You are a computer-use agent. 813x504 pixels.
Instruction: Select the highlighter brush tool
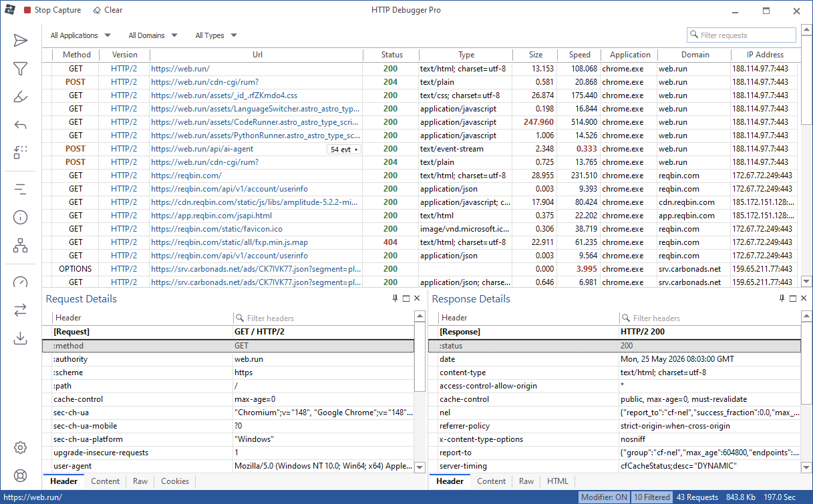pyautogui.click(x=21, y=97)
